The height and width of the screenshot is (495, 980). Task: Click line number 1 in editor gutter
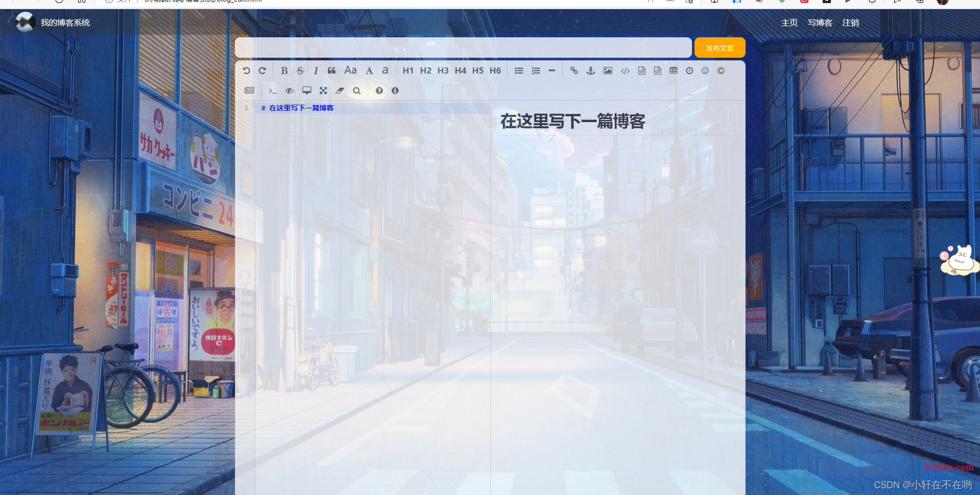pyautogui.click(x=246, y=108)
